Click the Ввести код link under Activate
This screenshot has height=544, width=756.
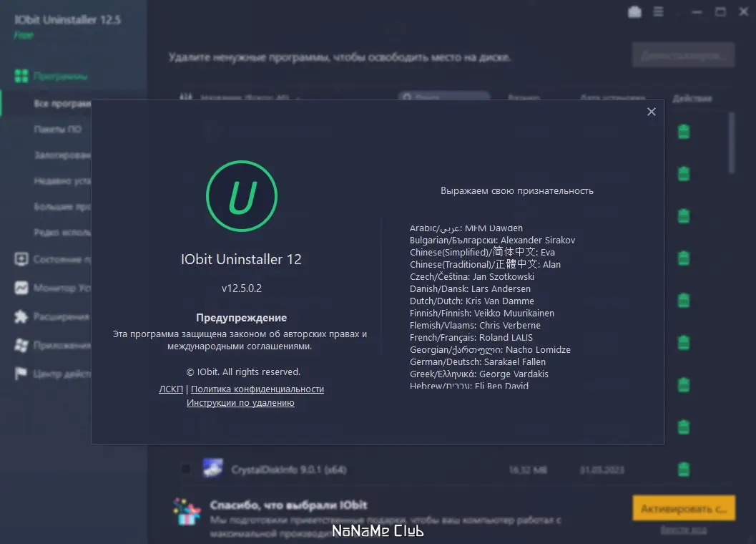coord(684,530)
